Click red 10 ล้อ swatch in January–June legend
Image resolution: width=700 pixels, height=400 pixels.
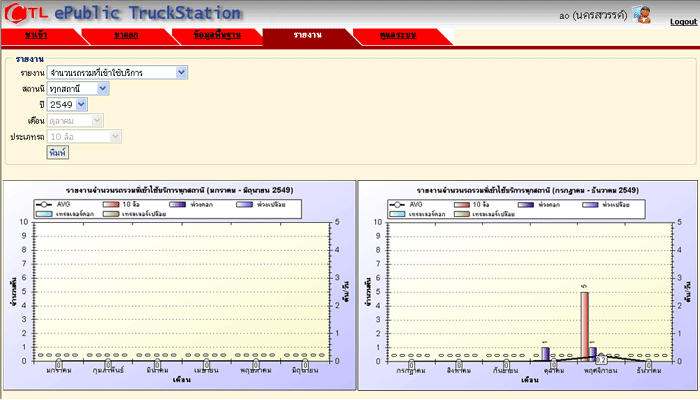click(x=111, y=204)
